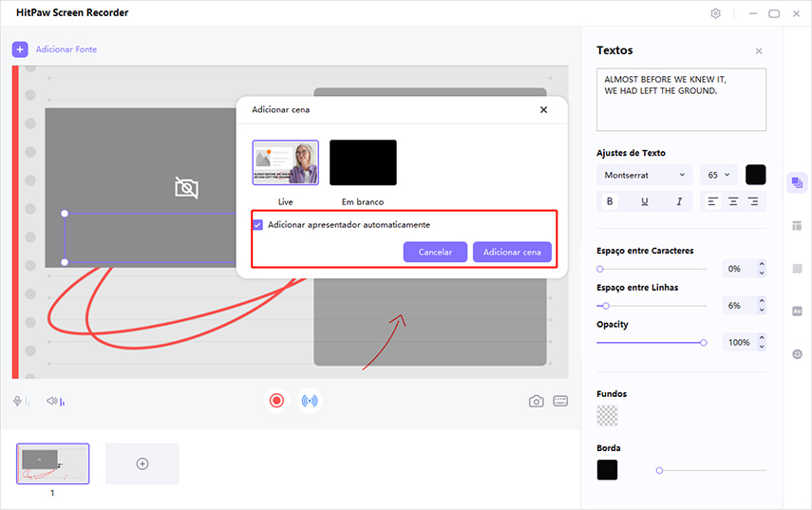Uncheck Adicionar apresentador automaticamente
Viewport: 812px width, 510px height.
pyautogui.click(x=258, y=225)
